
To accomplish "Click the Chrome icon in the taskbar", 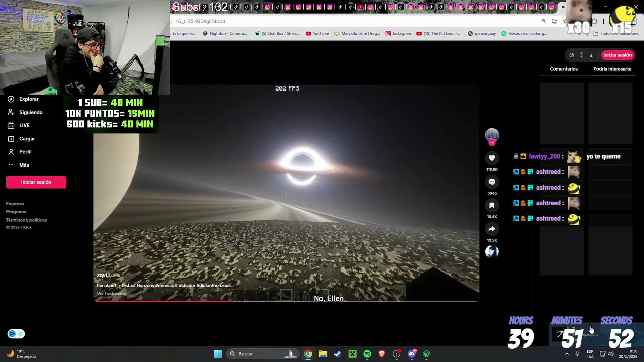I will click(308, 354).
